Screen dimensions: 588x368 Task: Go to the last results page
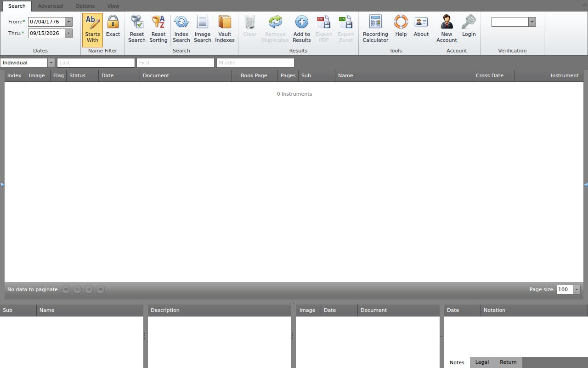click(101, 289)
